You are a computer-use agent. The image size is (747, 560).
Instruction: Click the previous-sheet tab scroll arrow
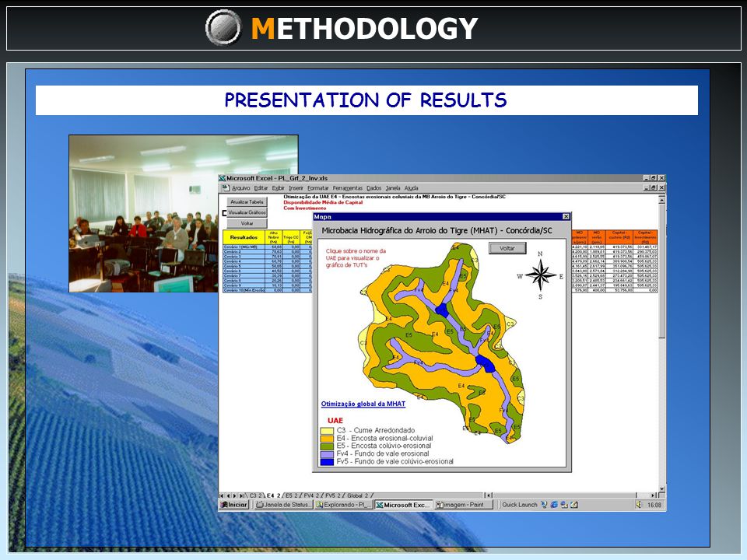click(x=229, y=495)
